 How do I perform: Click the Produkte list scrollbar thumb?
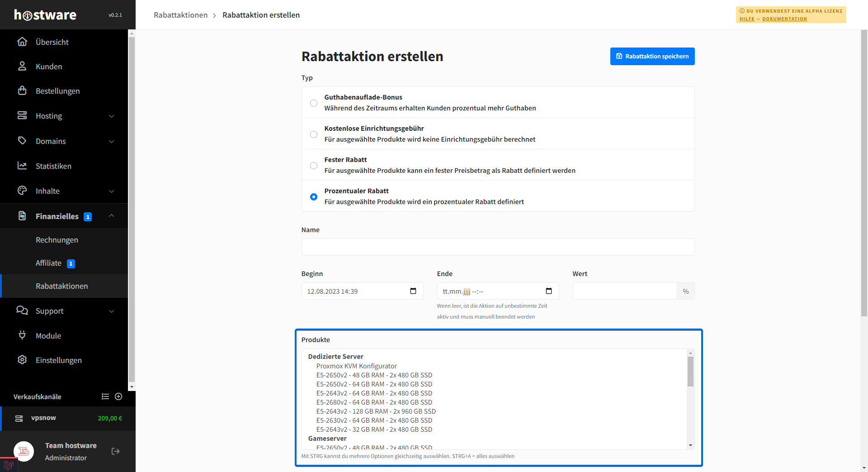(x=690, y=371)
